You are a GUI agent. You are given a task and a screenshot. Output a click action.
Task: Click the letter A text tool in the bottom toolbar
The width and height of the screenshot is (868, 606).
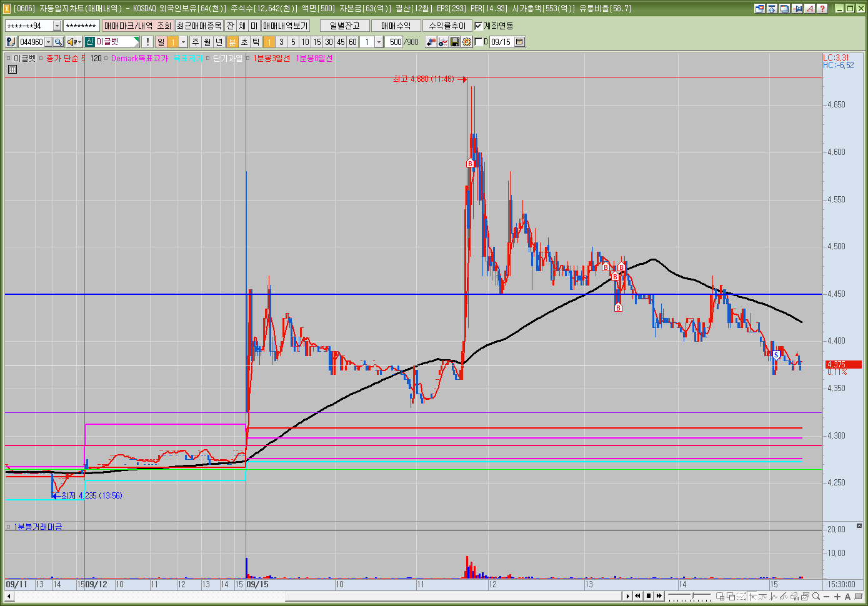pos(847,596)
